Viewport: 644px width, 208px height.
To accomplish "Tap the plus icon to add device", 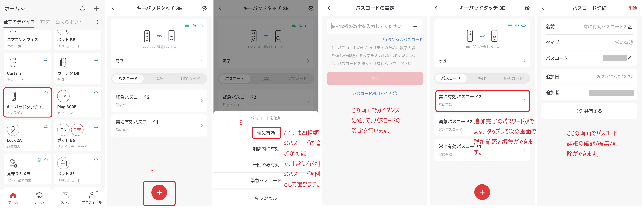I will coord(96,9).
